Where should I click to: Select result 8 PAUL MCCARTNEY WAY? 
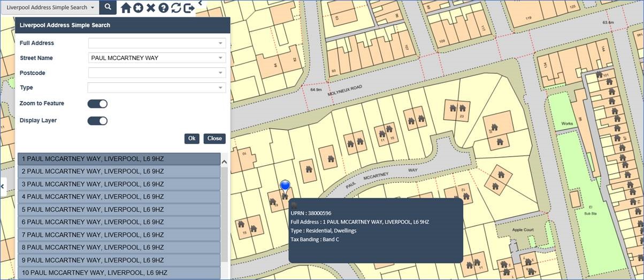coord(119,247)
